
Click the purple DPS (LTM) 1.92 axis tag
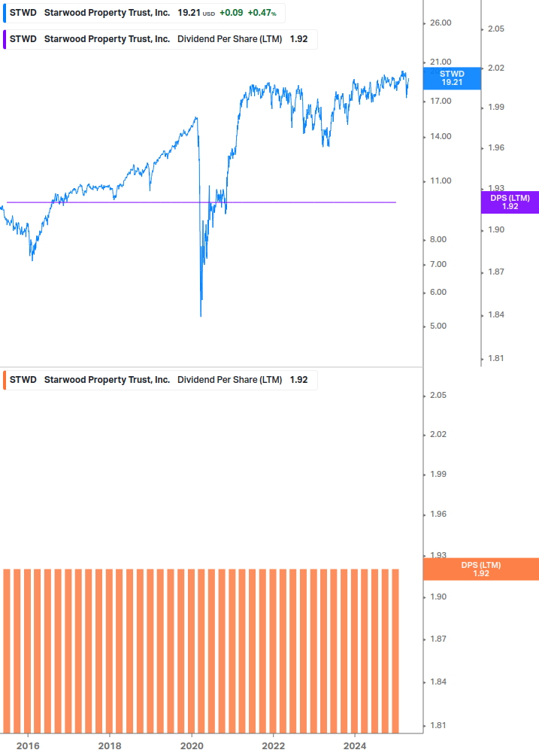[510, 202]
